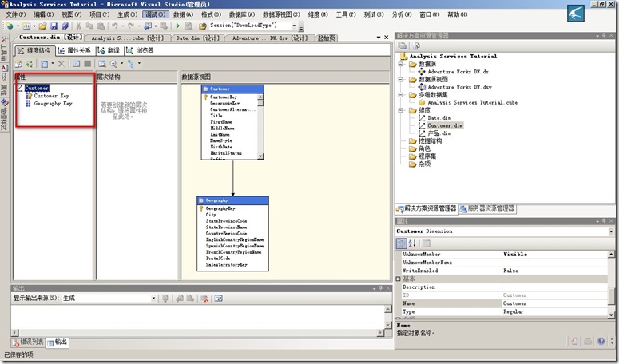This screenshot has width=619, height=364.
Task: Click the Customer table header in data source view
Action: point(232,89)
